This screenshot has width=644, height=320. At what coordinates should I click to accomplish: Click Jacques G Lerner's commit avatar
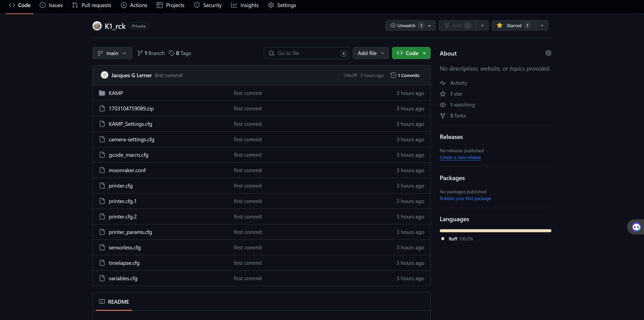(x=104, y=75)
